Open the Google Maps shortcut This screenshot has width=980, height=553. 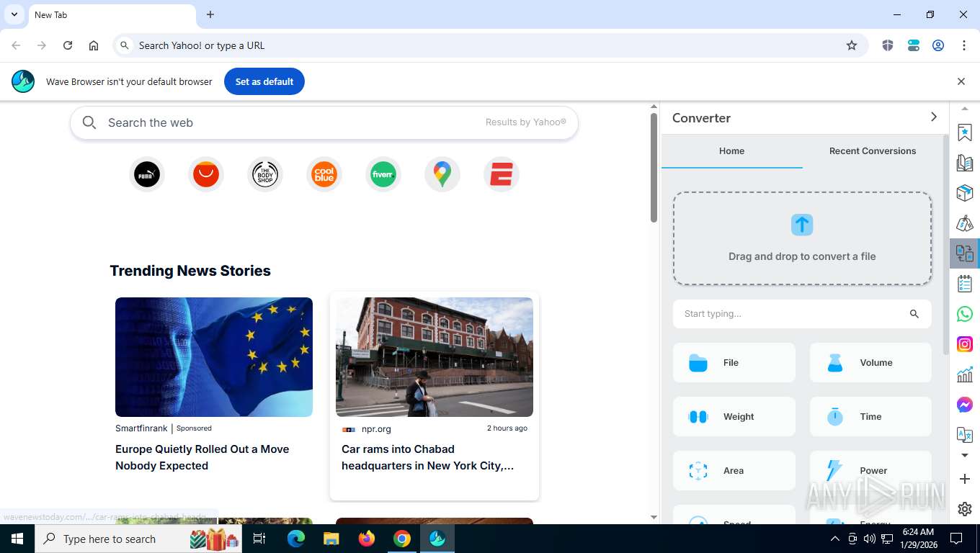point(442,174)
